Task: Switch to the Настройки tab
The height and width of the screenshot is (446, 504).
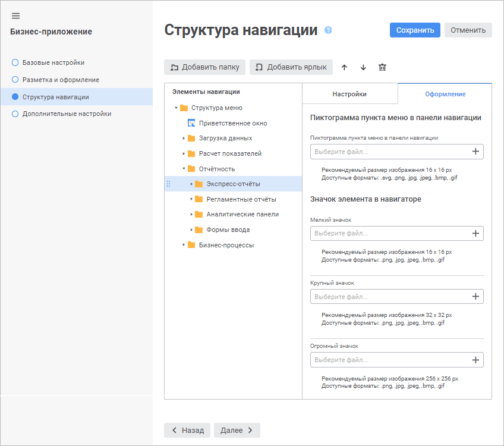Action: tap(349, 94)
